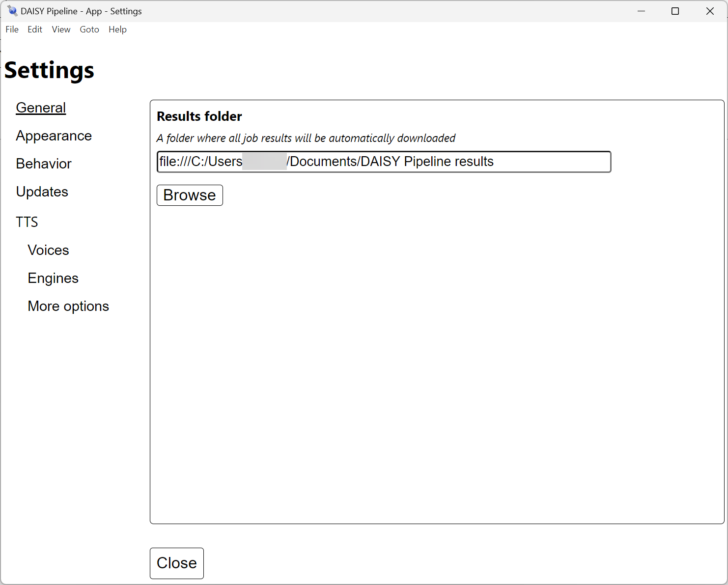Open the Help menu
Viewport: 728px width, 585px height.
click(117, 29)
